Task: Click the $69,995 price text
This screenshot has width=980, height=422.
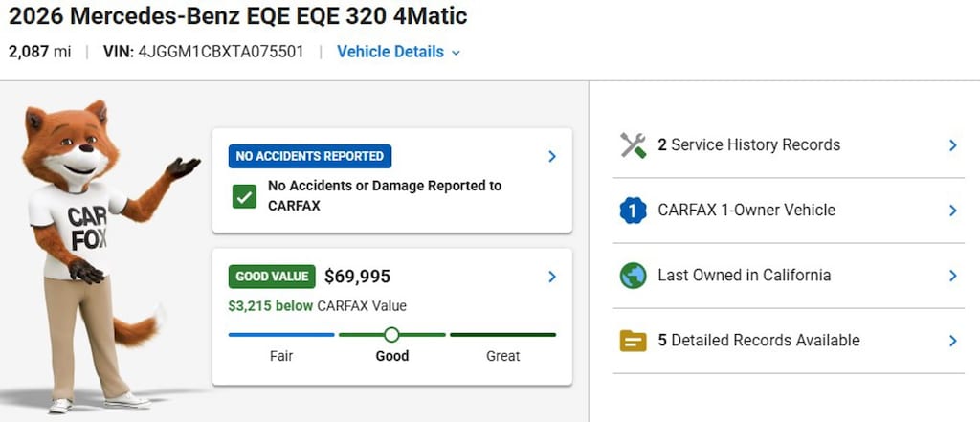Action: pos(358,277)
